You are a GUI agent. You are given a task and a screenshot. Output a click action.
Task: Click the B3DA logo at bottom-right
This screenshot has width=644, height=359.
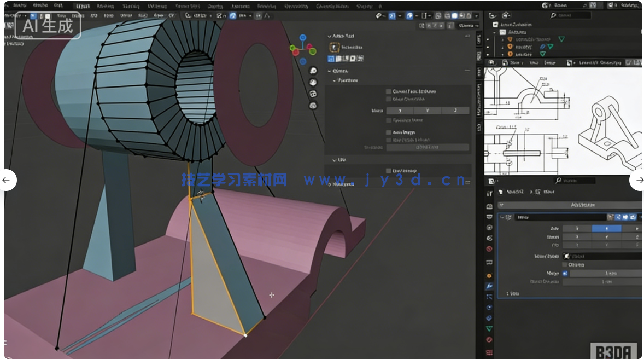pos(615,350)
